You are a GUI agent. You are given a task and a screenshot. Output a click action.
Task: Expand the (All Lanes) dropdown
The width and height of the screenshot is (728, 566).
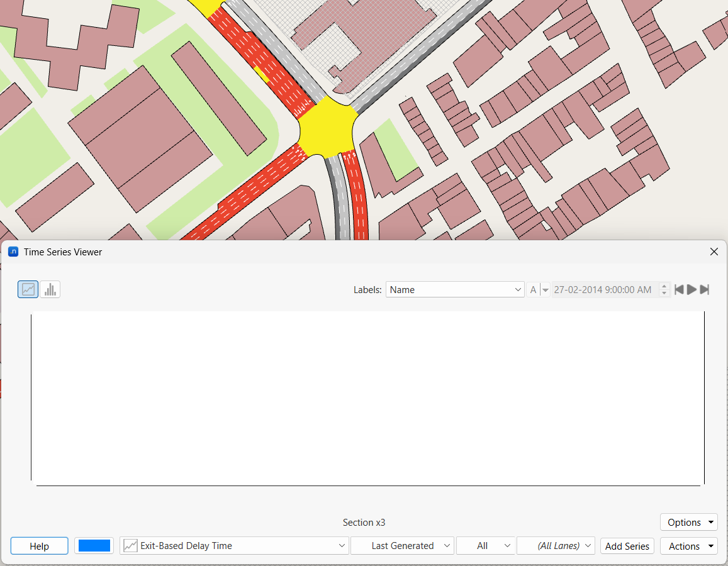coord(556,546)
